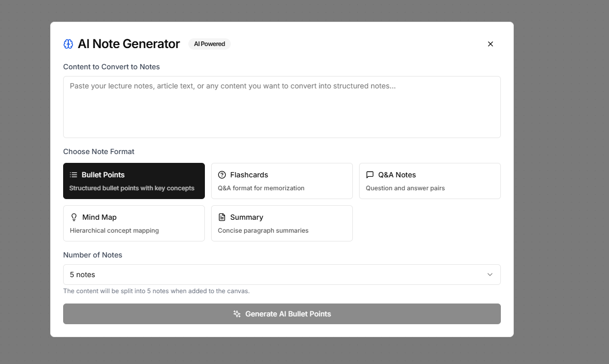Click the Bullet Points list icon
The height and width of the screenshot is (364, 609).
pos(73,175)
